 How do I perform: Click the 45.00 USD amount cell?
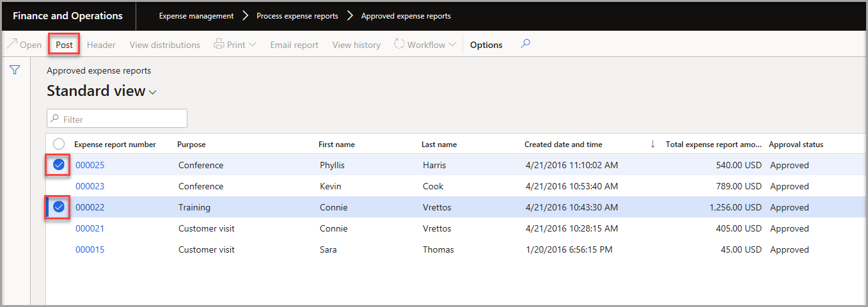pyautogui.click(x=741, y=249)
